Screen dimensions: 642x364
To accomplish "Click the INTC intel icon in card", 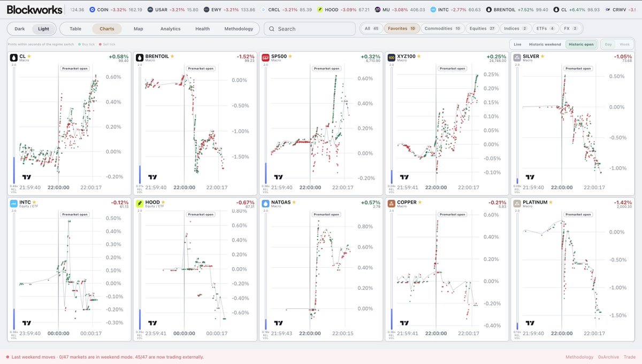I will (x=13, y=204).
